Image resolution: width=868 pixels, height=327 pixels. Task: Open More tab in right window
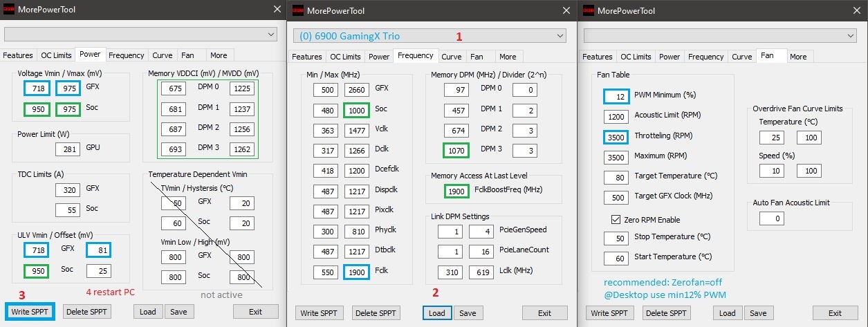pyautogui.click(x=797, y=57)
